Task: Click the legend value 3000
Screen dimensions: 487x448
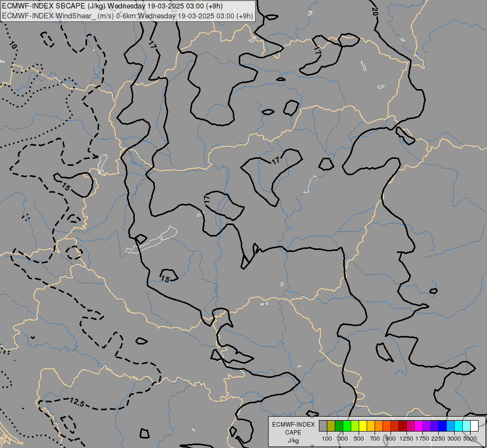Action: click(x=454, y=439)
